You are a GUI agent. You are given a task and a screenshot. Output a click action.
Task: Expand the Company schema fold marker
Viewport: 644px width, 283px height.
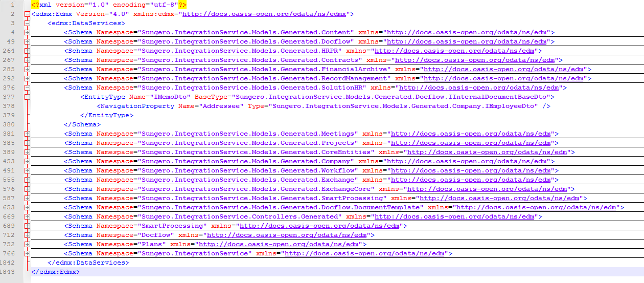tap(27, 162)
